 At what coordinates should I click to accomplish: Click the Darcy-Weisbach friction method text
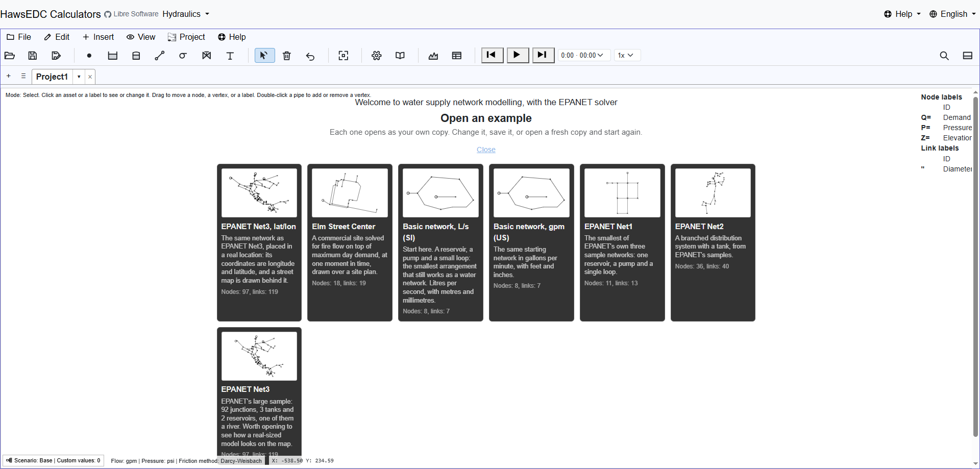click(241, 461)
